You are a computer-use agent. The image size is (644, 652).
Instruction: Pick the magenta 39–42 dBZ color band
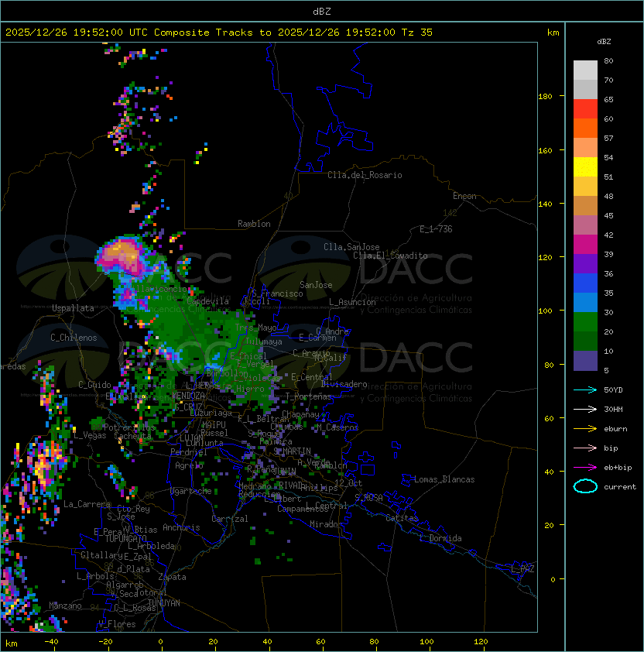pos(585,245)
